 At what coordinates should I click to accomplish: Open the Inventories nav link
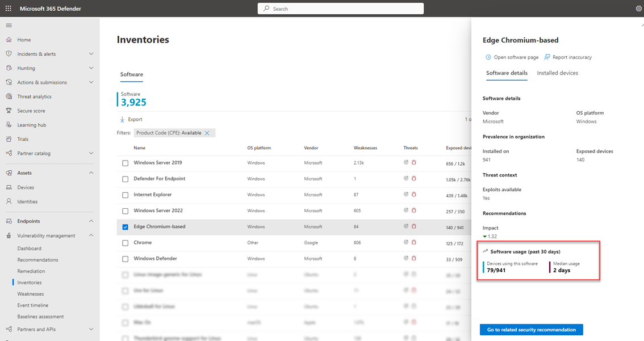29,283
